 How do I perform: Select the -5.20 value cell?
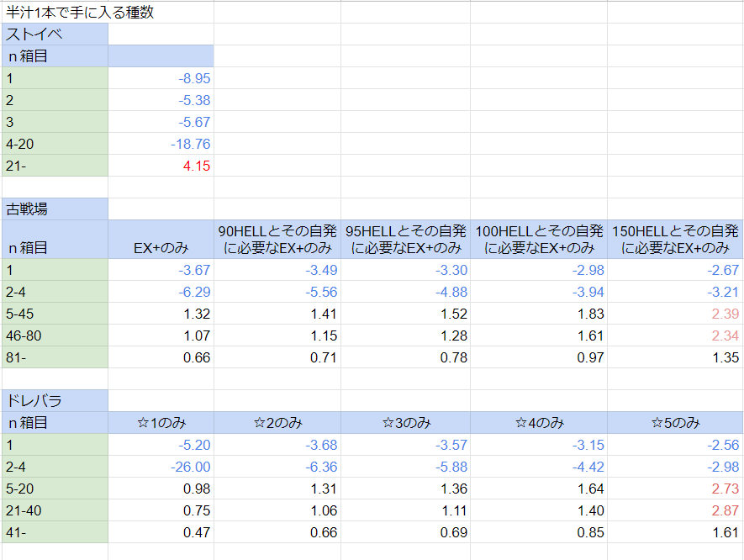pyautogui.click(x=161, y=444)
